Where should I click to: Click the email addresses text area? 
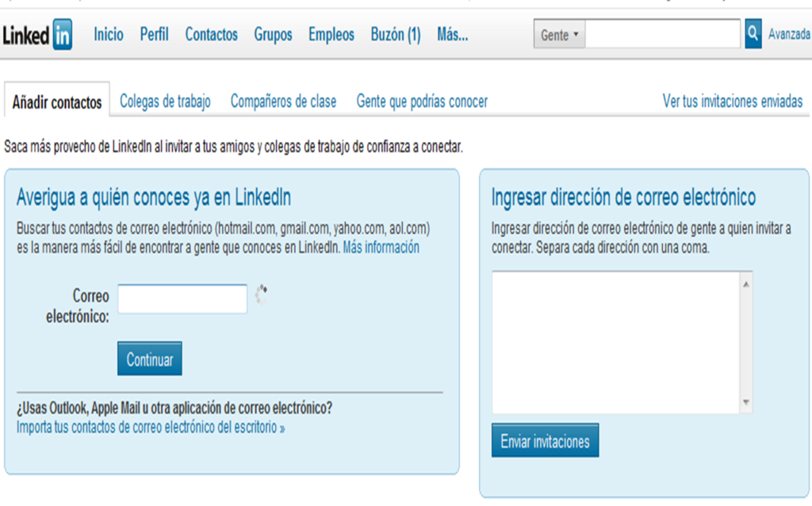615,343
